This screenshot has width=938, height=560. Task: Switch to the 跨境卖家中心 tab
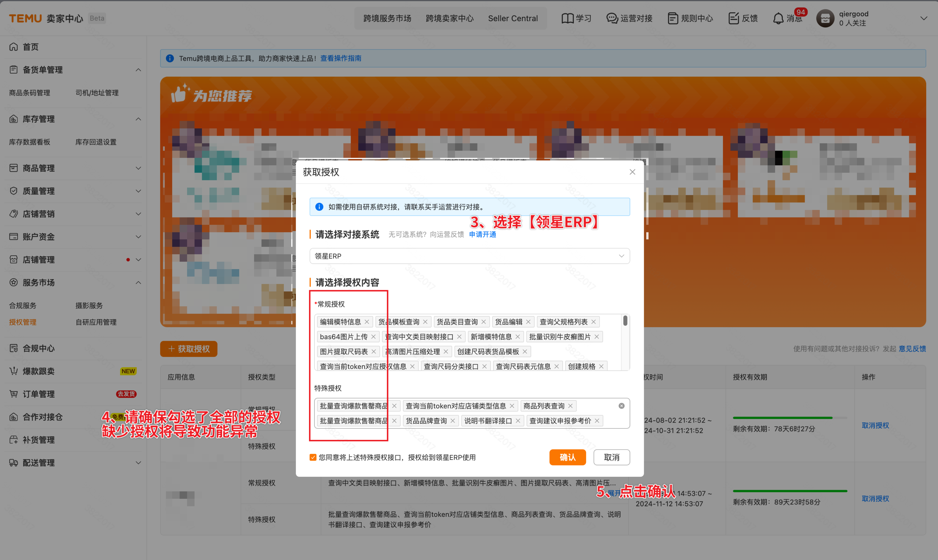click(x=449, y=18)
